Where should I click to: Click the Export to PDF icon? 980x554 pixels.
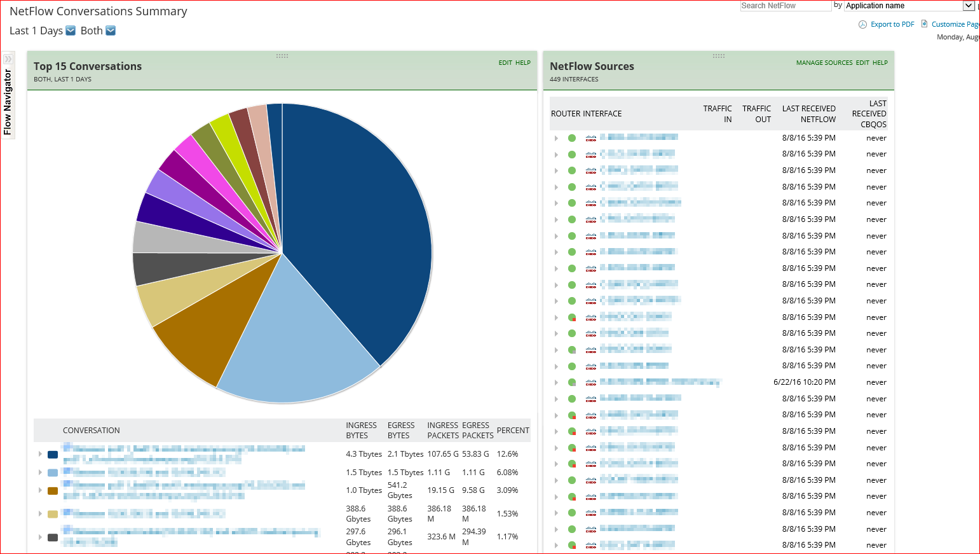pos(862,25)
